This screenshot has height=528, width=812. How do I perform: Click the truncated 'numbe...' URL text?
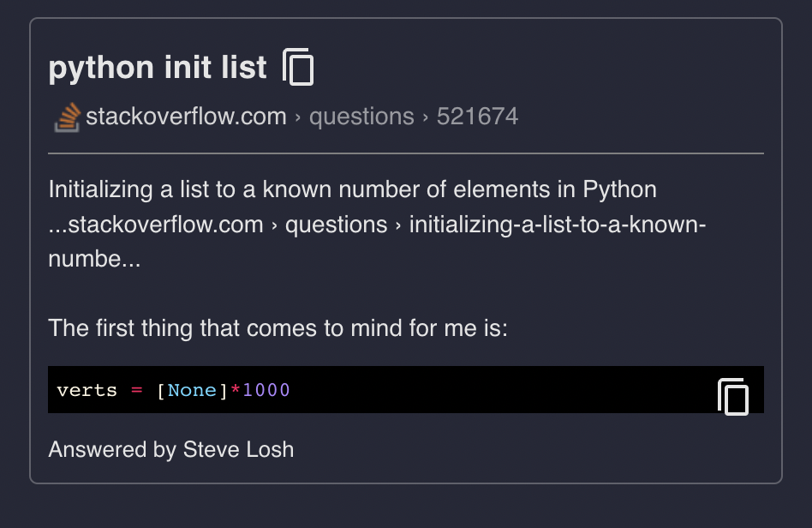94,259
